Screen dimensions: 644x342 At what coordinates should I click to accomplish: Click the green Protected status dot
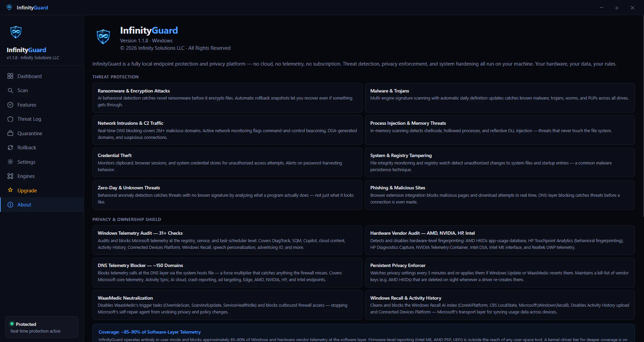tap(12, 324)
